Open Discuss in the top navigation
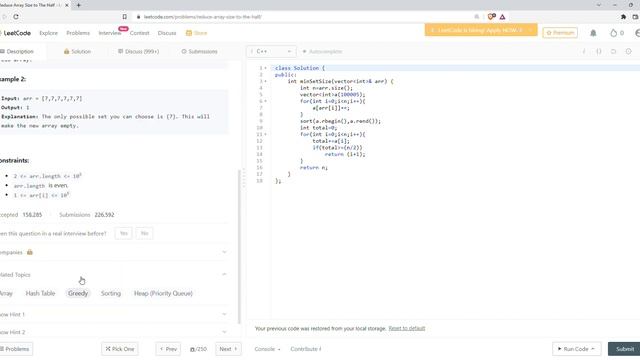The height and width of the screenshot is (360, 640). coord(167,33)
